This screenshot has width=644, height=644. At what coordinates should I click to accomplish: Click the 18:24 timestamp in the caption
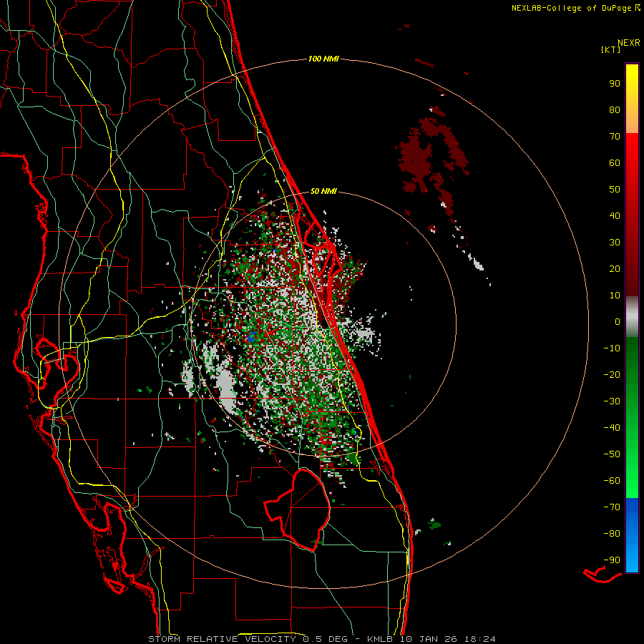click(x=479, y=639)
